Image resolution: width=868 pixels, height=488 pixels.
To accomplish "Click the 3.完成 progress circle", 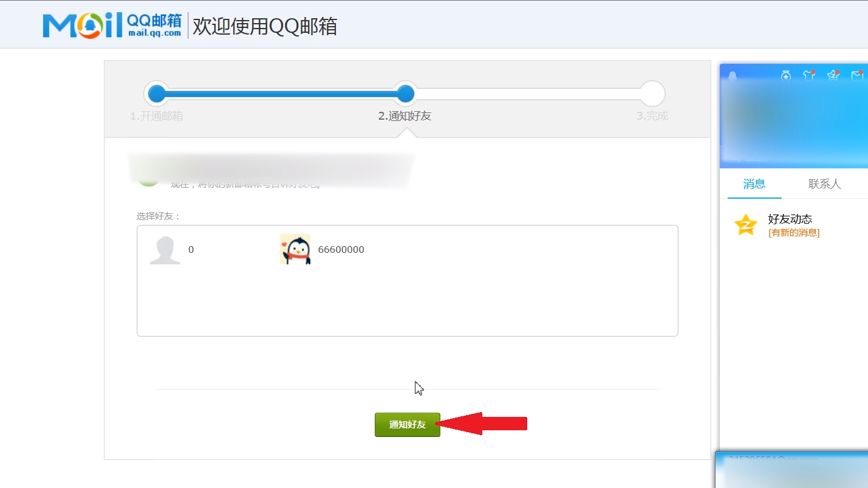I will (x=652, y=93).
